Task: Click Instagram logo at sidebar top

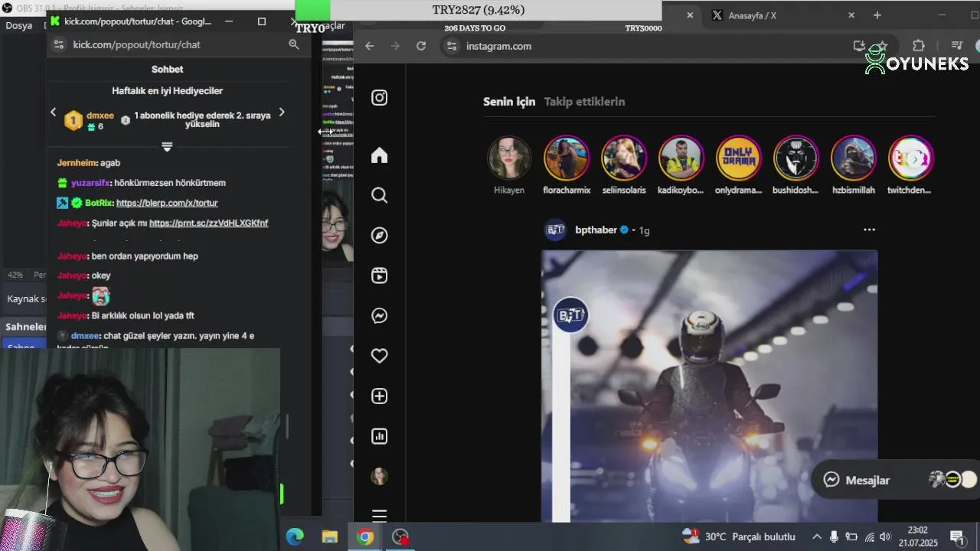Action: point(379,97)
